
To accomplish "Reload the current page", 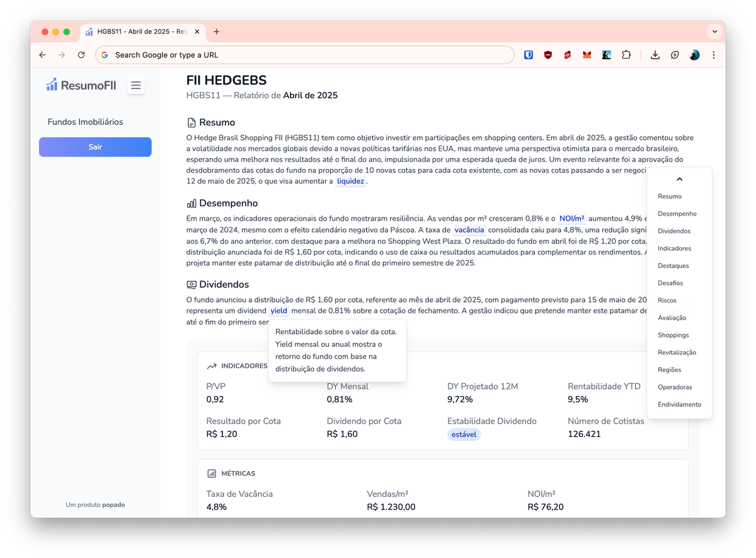I will [81, 55].
